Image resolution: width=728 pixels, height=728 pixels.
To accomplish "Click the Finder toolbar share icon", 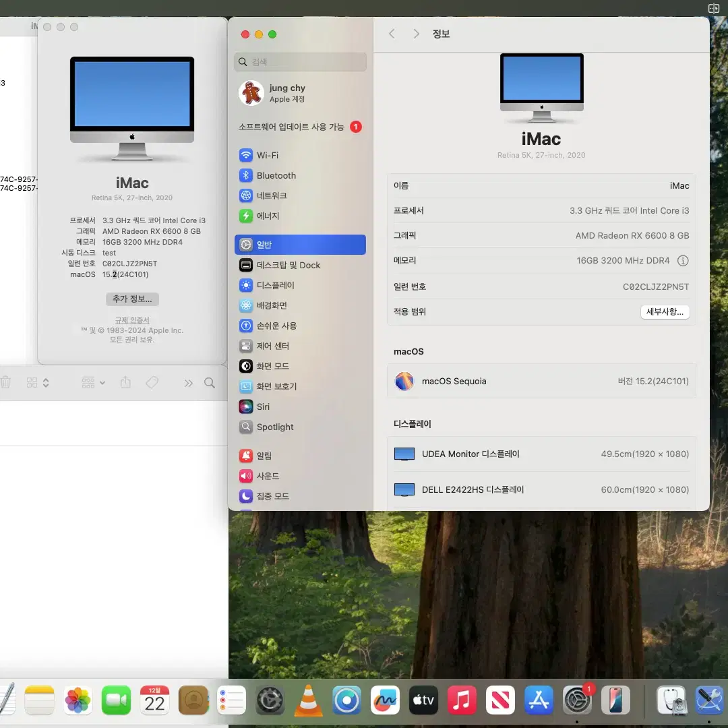I will pyautogui.click(x=125, y=383).
